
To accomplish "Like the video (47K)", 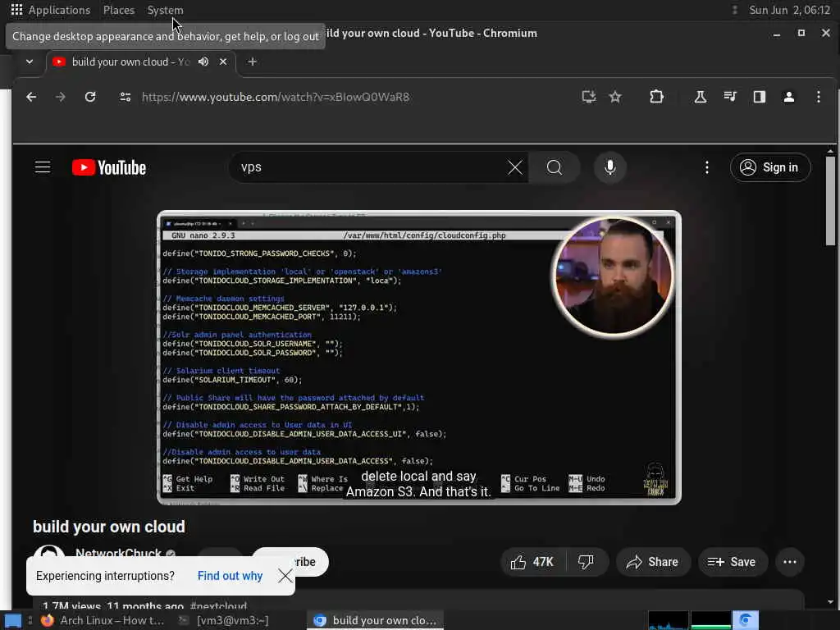I will 533,562.
